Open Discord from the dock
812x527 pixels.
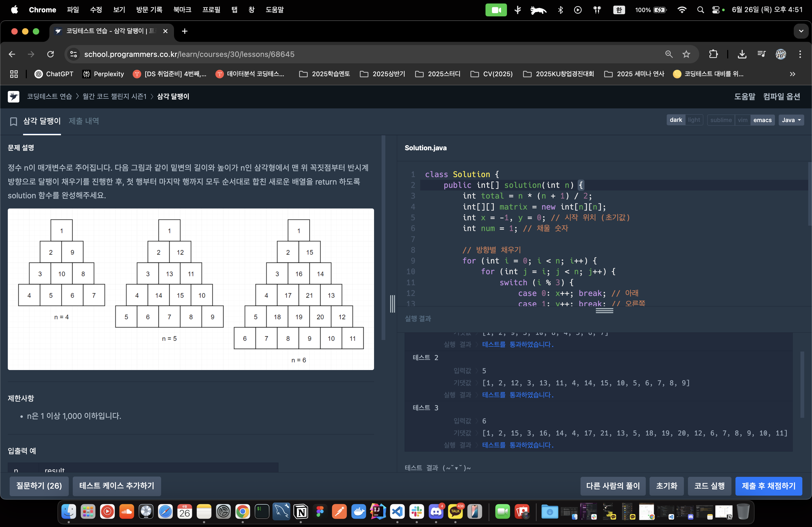436,511
